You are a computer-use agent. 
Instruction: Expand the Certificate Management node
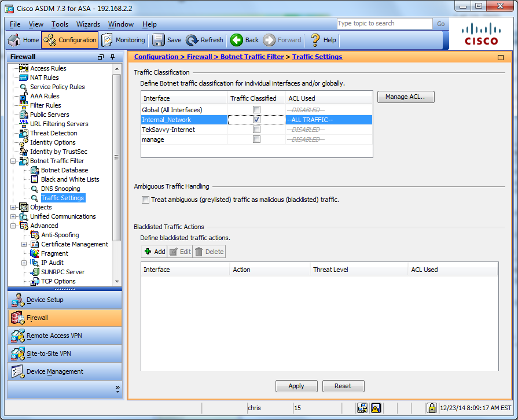click(24, 244)
